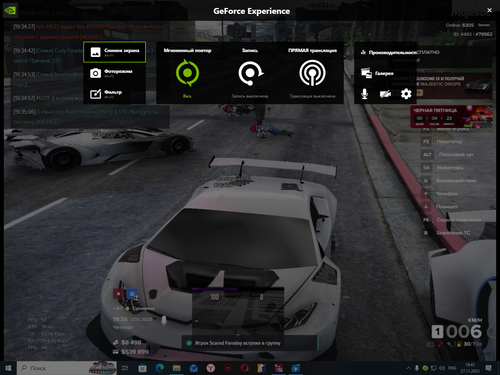The width and height of the screenshot is (500, 375).
Task: Click the Телефон hint row
Action: click(x=440, y=193)
